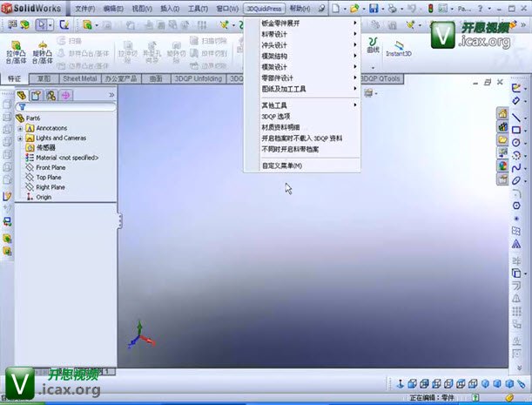
Task: Click the panel splitter handle beside feature tree
Action: 120,220
